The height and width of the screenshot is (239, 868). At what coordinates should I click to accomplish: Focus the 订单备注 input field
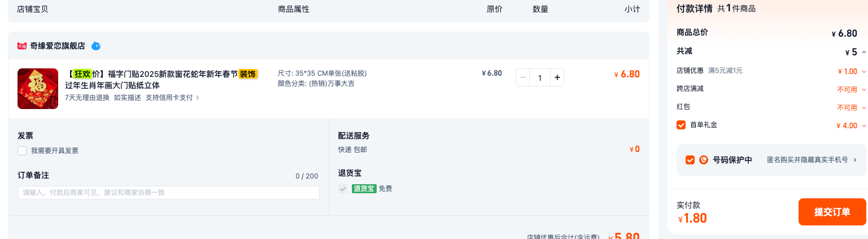168,193
